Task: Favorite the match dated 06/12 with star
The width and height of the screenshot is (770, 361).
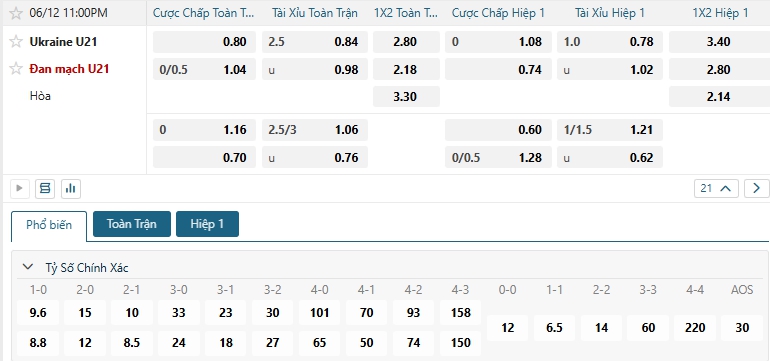Action: pyautogui.click(x=16, y=13)
